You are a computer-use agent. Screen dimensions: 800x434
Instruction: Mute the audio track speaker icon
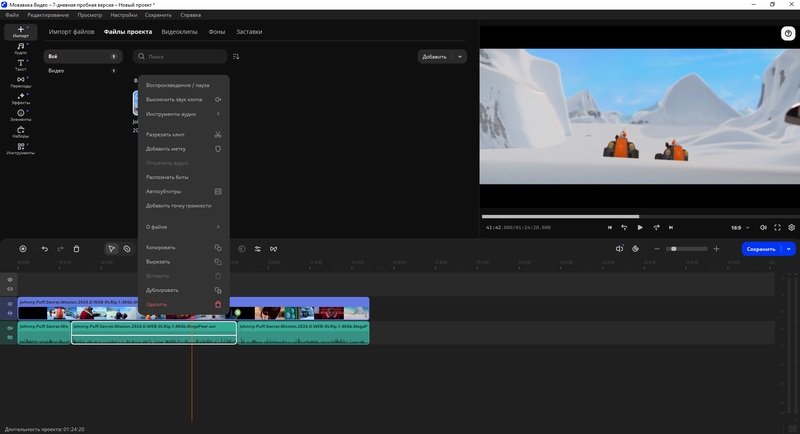click(x=10, y=328)
